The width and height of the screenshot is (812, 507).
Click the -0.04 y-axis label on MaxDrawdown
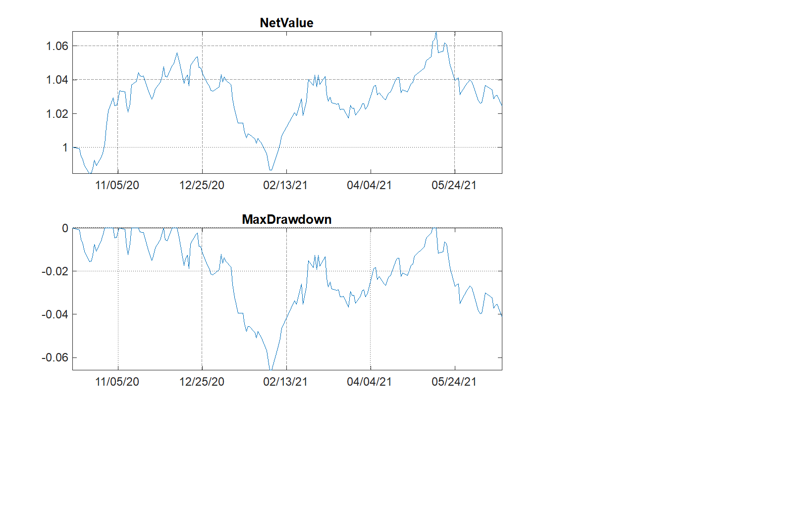[x=54, y=314]
